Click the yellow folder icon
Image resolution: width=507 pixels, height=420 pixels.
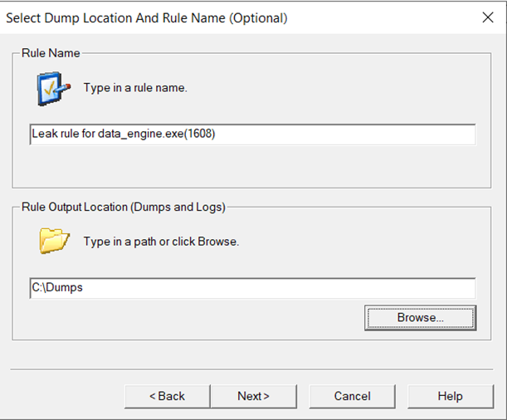point(52,242)
